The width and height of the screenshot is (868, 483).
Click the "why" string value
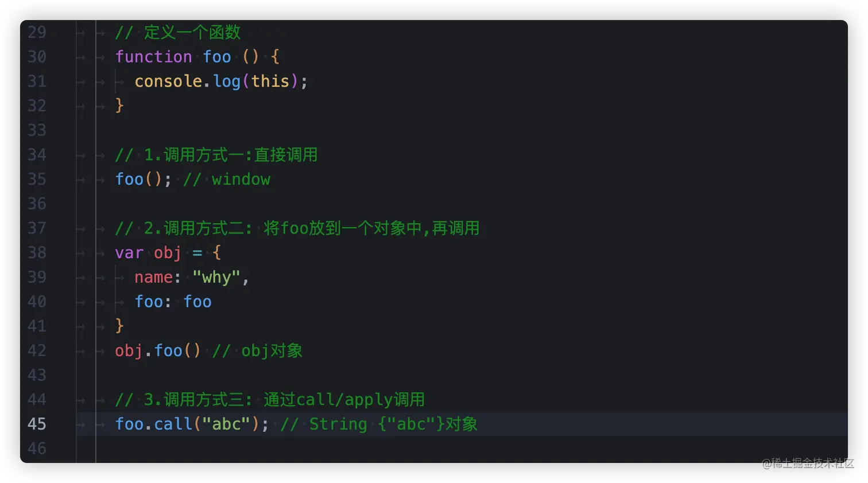[x=216, y=278]
